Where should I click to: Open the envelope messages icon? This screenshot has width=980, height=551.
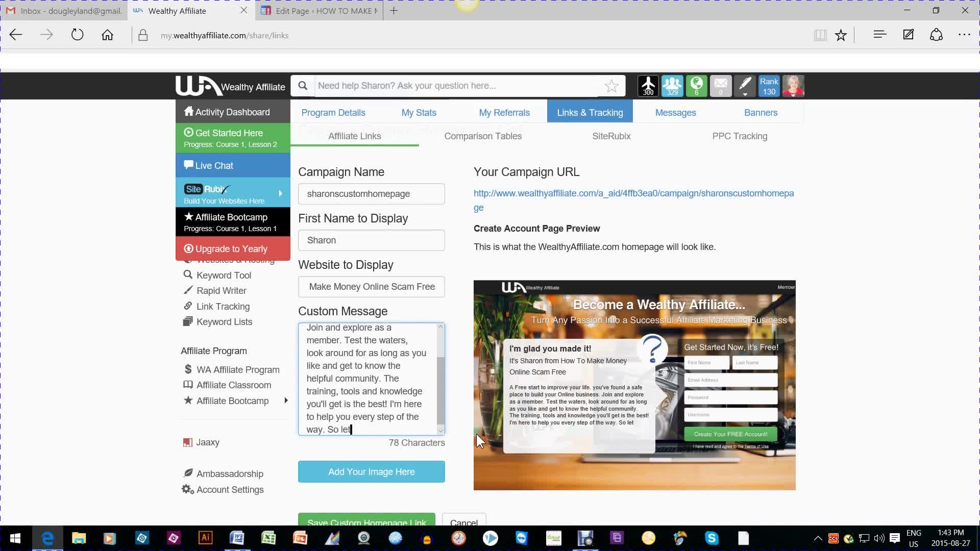tap(721, 86)
